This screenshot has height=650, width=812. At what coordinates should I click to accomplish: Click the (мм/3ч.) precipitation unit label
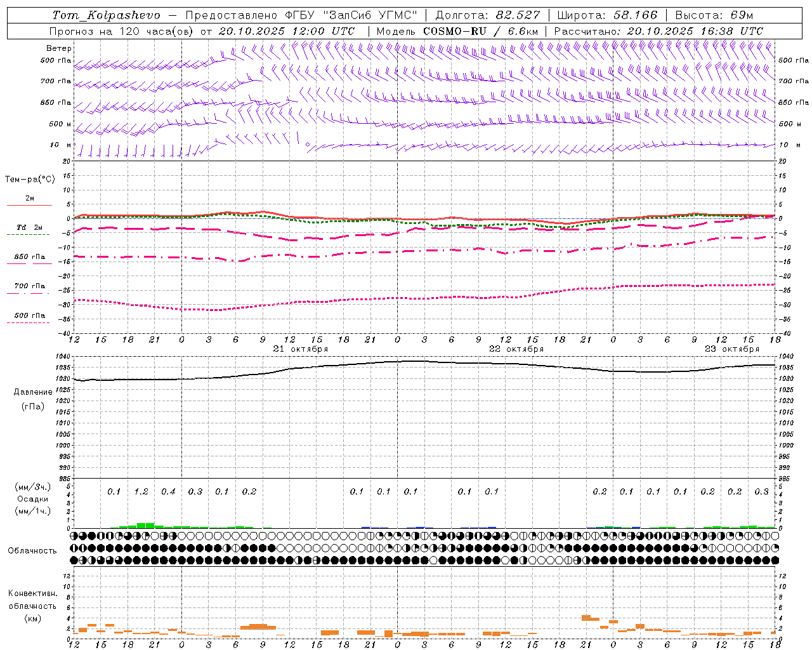tap(33, 487)
